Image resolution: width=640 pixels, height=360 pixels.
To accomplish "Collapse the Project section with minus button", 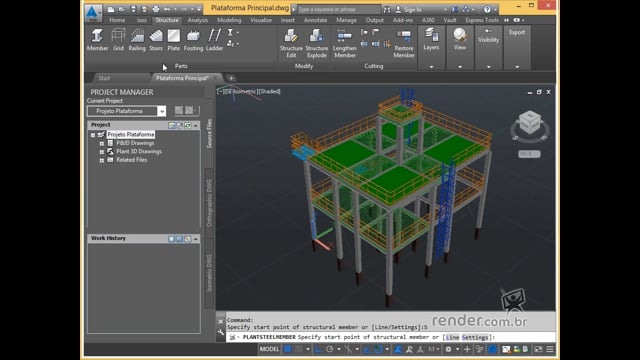I will pos(196,125).
